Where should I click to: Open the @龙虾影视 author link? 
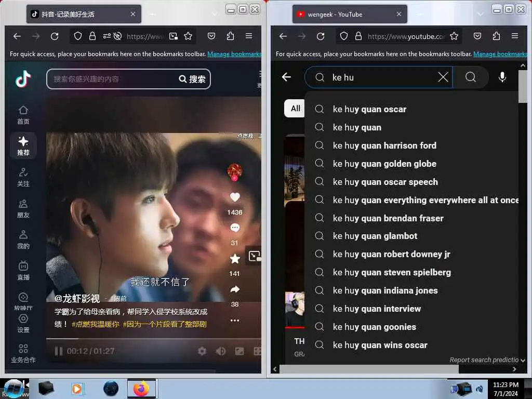tap(77, 299)
